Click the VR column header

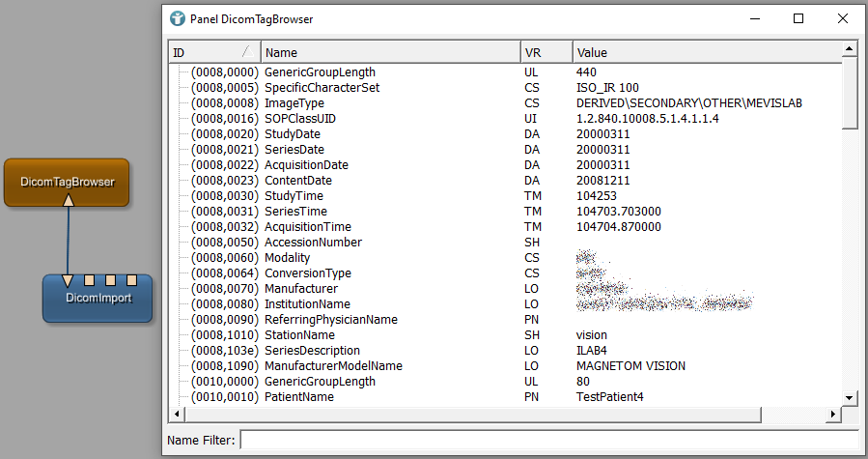546,52
